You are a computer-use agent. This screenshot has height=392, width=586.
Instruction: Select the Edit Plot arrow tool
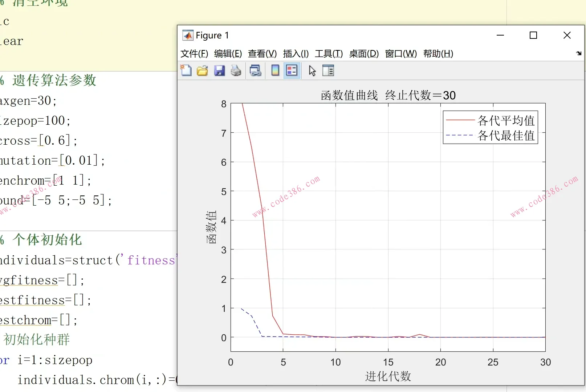click(x=312, y=70)
